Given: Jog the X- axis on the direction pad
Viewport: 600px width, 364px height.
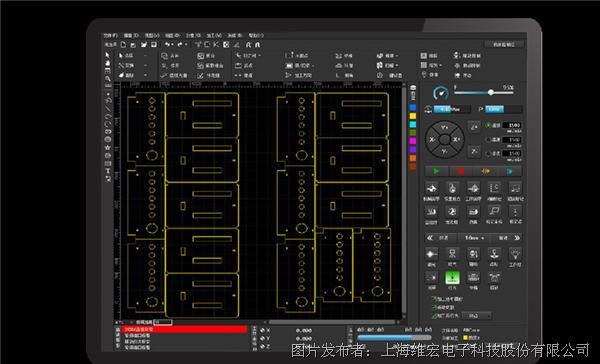Looking at the screenshot, I should 432,140.
